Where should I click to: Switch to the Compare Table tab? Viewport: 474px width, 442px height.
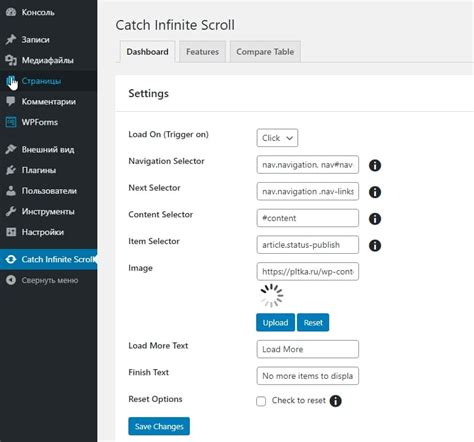click(265, 52)
